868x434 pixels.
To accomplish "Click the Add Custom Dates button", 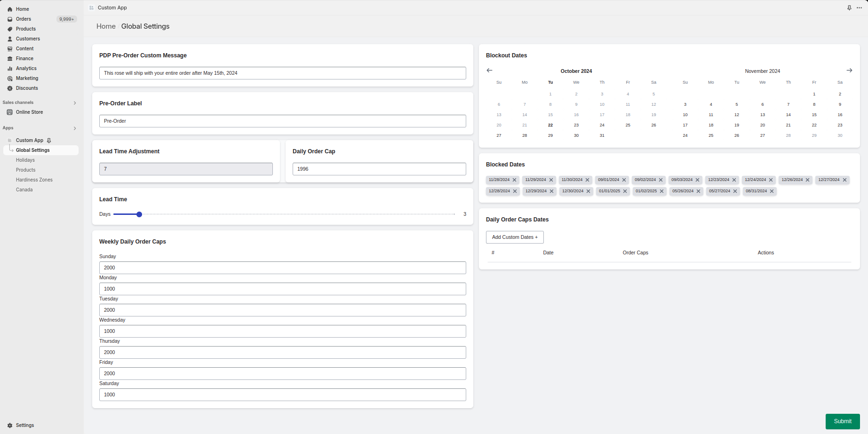I will click(514, 237).
